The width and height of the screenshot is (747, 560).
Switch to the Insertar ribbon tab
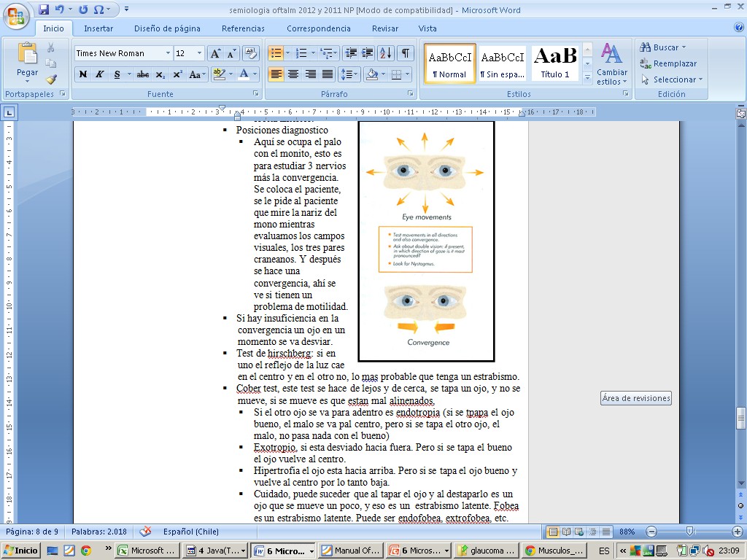tap(98, 28)
